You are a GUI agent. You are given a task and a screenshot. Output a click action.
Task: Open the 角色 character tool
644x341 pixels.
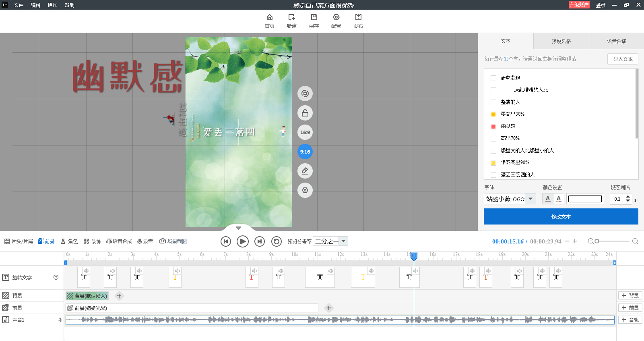(x=69, y=241)
